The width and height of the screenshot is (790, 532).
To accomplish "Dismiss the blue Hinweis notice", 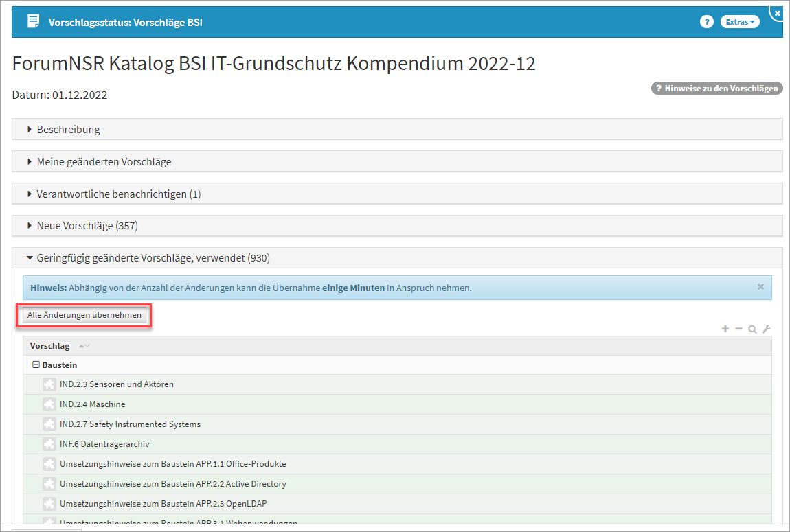I will 760,287.
